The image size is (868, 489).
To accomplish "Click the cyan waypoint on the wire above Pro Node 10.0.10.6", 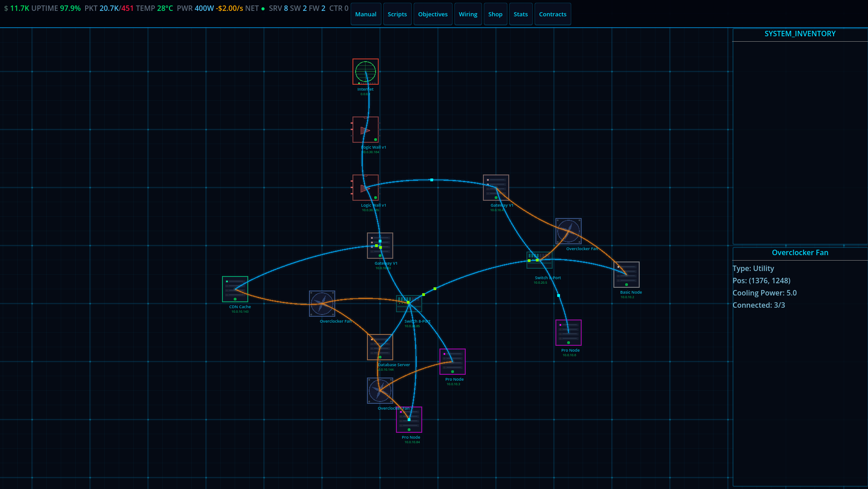I will 559,295.
